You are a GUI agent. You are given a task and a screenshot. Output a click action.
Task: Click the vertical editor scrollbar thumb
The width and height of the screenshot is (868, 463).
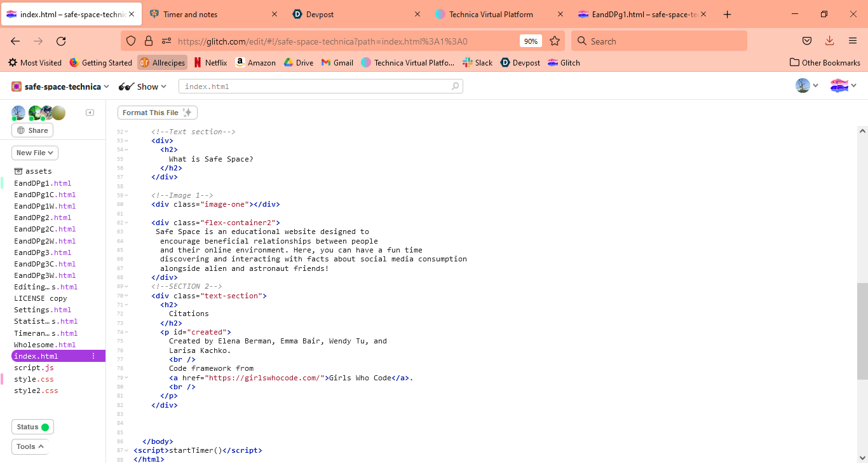862,331
